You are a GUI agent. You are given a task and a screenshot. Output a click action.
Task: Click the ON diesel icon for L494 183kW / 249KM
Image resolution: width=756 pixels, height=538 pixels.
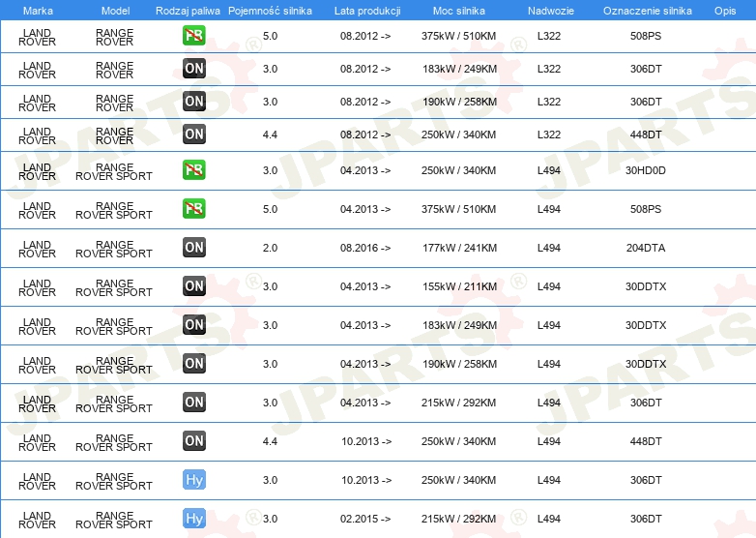click(x=194, y=325)
